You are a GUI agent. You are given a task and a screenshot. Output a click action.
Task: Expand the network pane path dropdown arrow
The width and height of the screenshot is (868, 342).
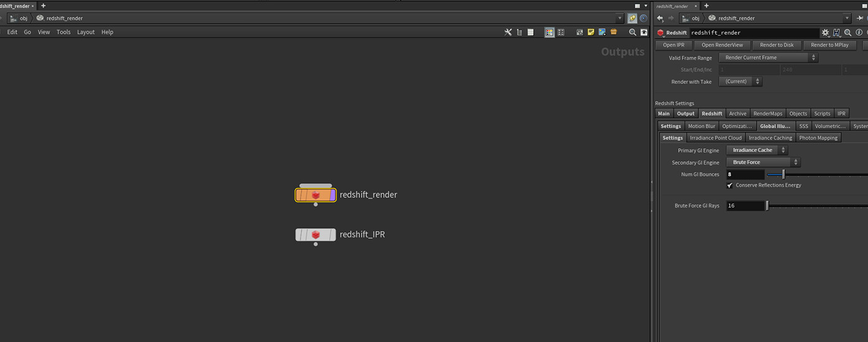(620, 18)
